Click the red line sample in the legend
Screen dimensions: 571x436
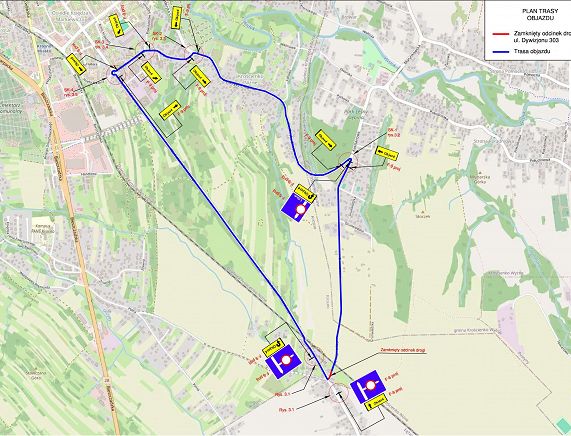pos(500,35)
